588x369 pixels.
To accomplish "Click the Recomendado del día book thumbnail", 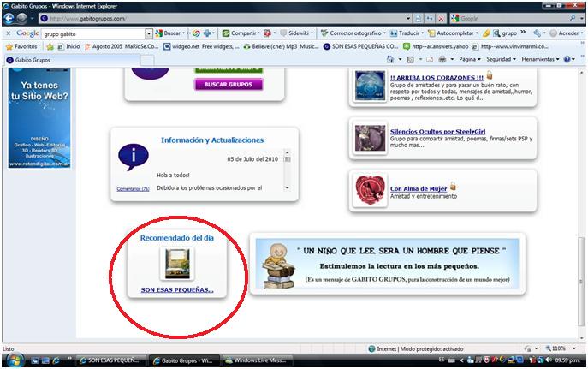I will click(x=177, y=265).
